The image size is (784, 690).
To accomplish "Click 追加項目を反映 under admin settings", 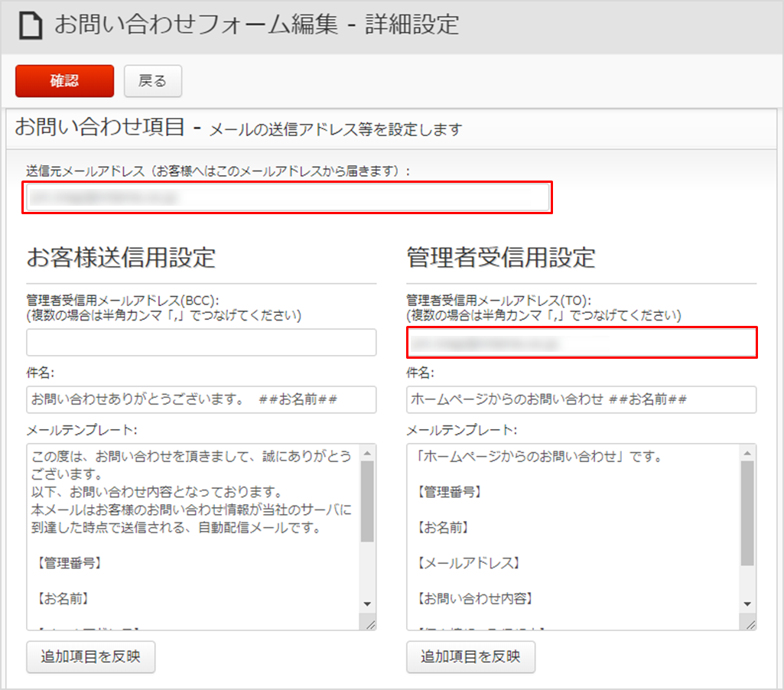I will [x=470, y=656].
